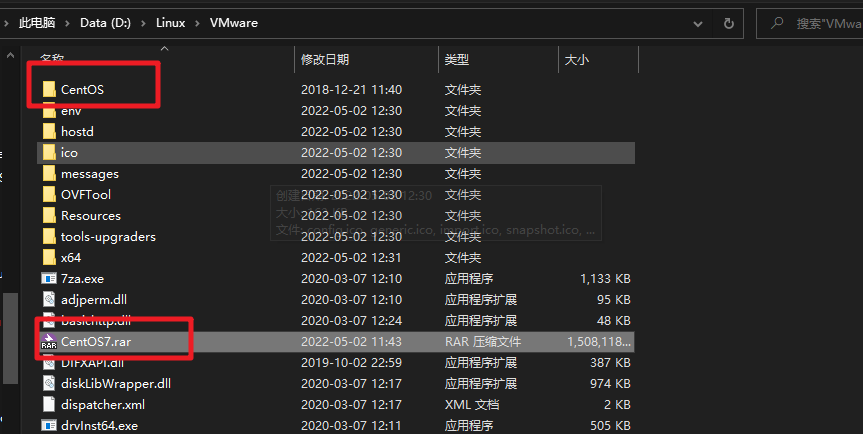This screenshot has height=434, width=863.
Task: Go to Data (D:) in breadcrumb
Action: (105, 23)
